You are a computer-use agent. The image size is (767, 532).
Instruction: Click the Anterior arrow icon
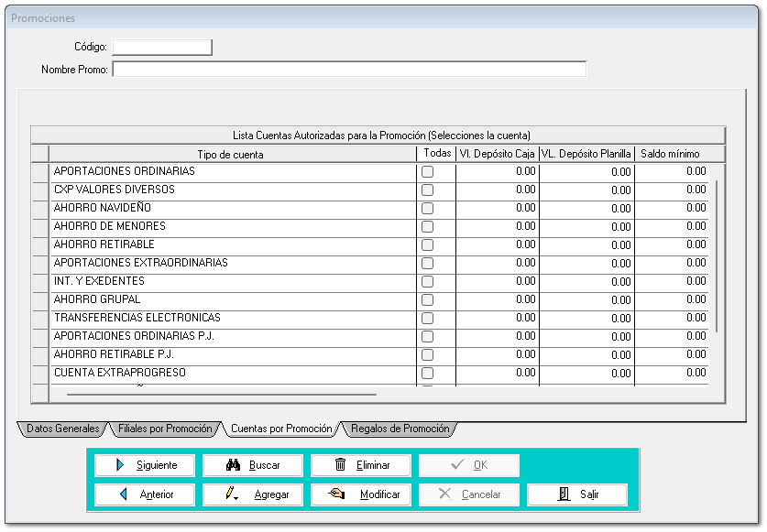(x=123, y=494)
